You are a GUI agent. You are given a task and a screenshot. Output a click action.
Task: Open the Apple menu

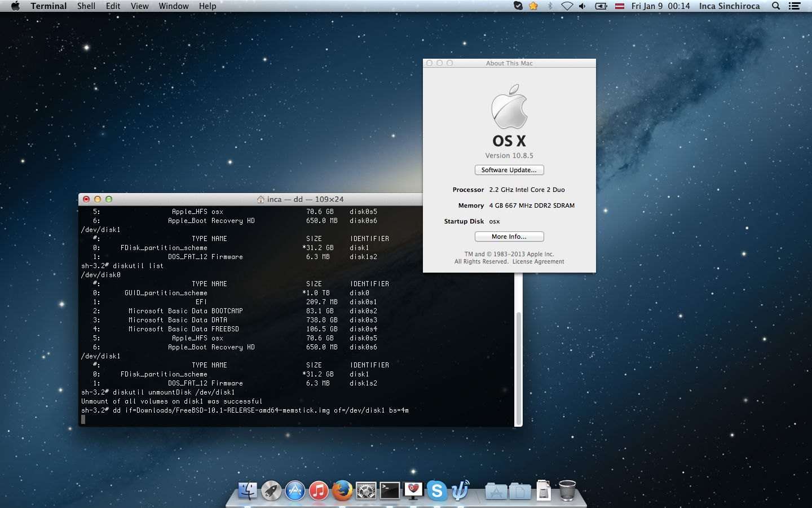coord(15,6)
